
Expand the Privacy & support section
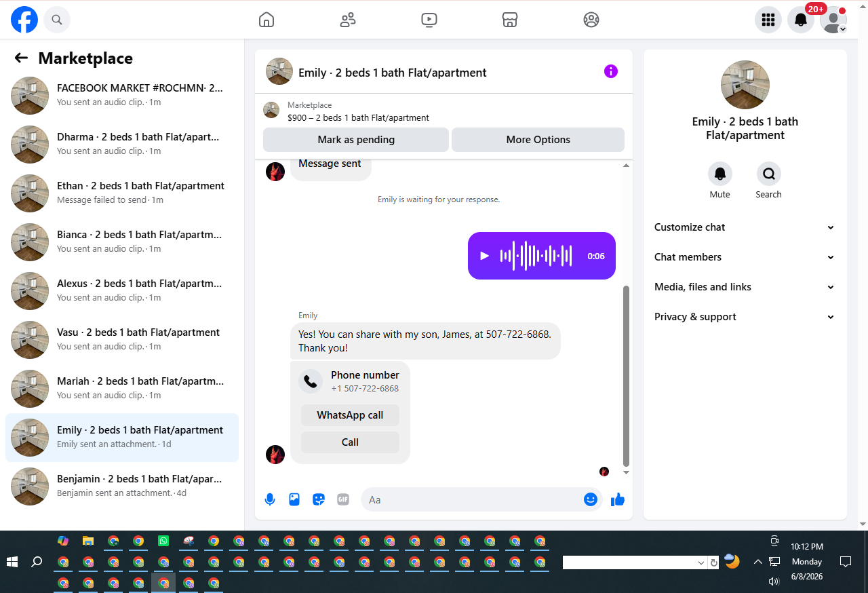click(745, 317)
